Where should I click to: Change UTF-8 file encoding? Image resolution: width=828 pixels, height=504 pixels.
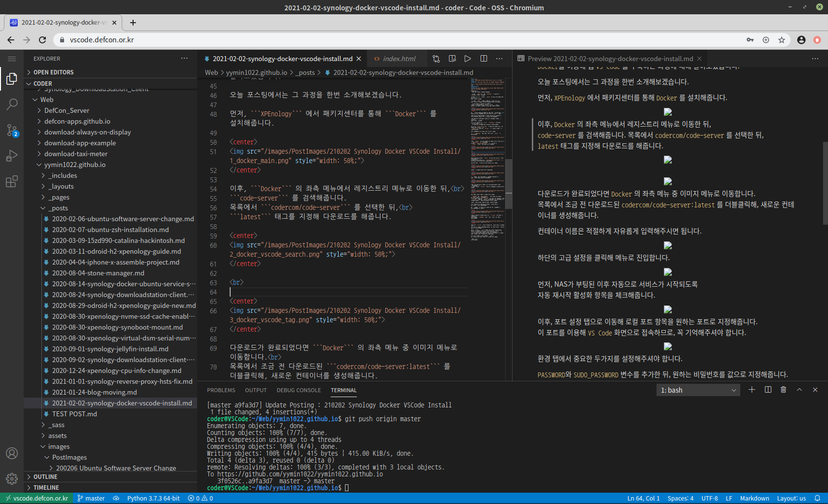[709, 498]
